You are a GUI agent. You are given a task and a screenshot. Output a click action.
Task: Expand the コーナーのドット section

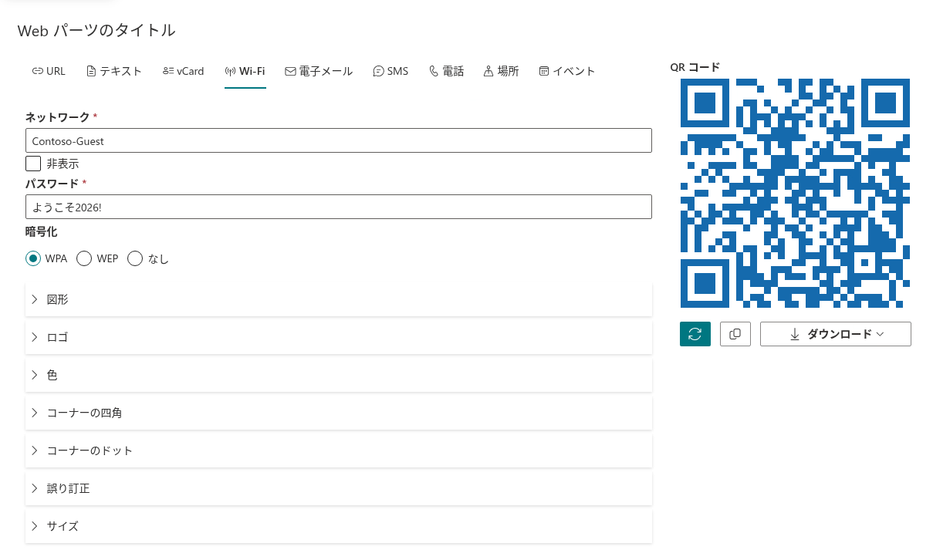339,450
